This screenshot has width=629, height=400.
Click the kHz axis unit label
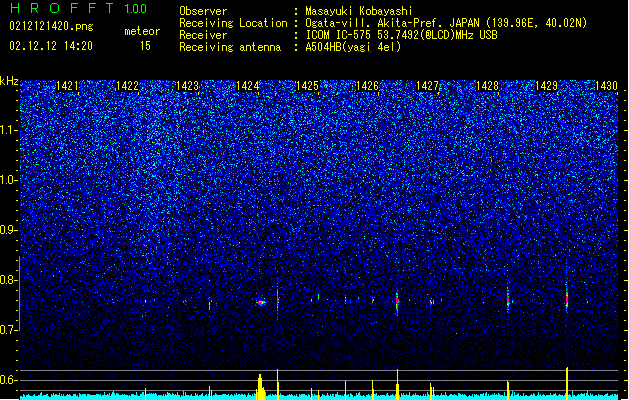(9, 81)
